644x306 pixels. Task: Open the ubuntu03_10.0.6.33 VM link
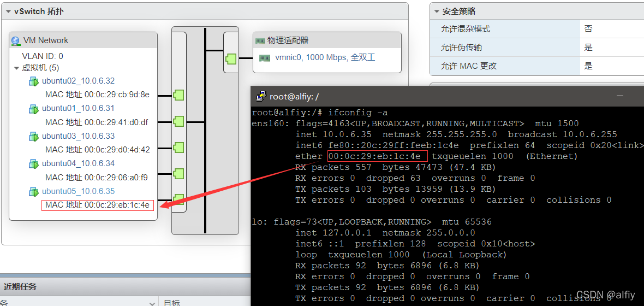pyautogui.click(x=78, y=136)
